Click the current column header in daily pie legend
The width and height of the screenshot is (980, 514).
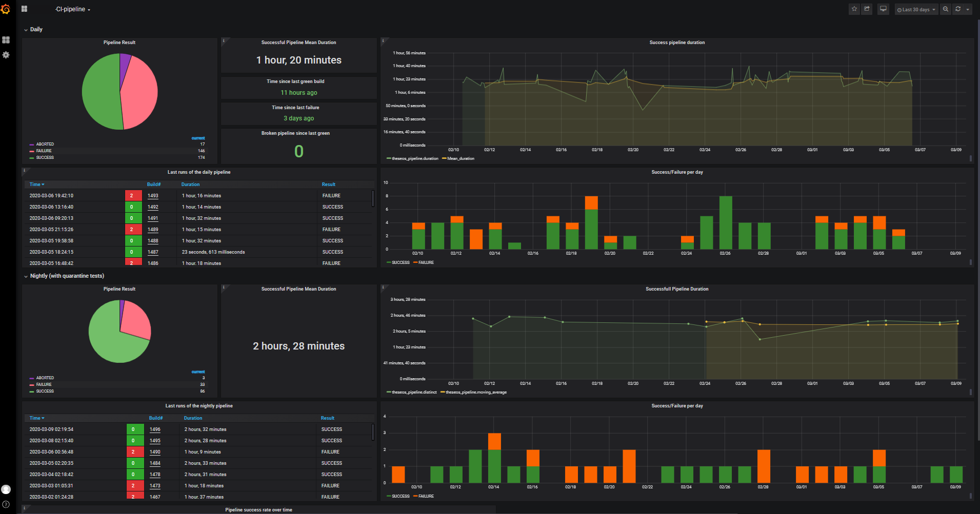(x=198, y=138)
